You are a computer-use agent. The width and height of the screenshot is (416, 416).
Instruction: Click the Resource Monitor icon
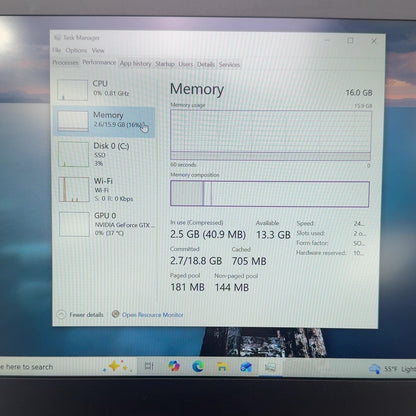[115, 314]
